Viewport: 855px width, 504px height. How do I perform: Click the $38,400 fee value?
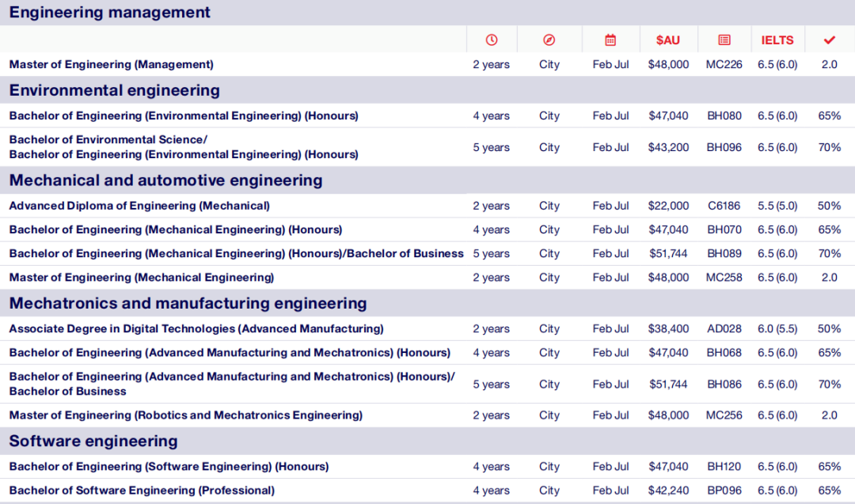668,328
